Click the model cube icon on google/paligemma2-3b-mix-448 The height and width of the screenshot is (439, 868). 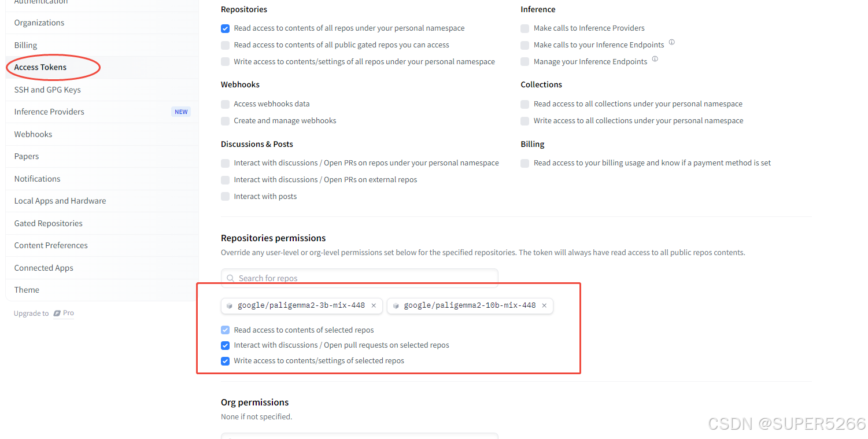click(x=230, y=305)
